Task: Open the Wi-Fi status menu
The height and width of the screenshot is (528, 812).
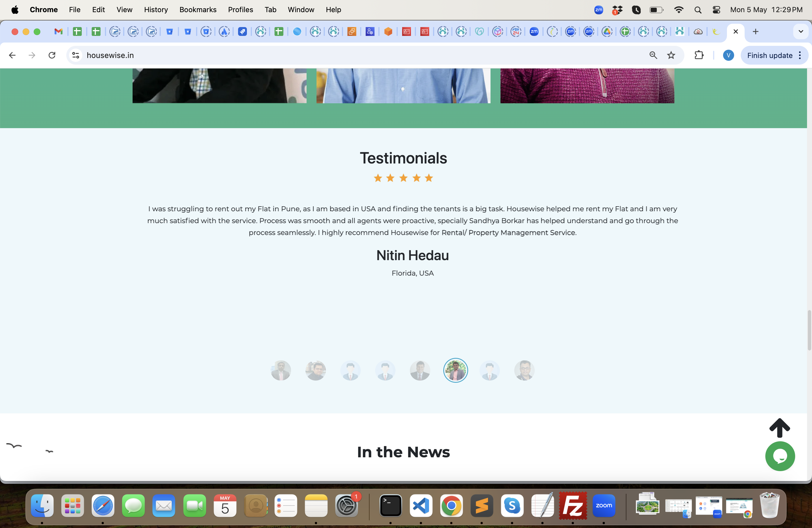Action: point(679,10)
